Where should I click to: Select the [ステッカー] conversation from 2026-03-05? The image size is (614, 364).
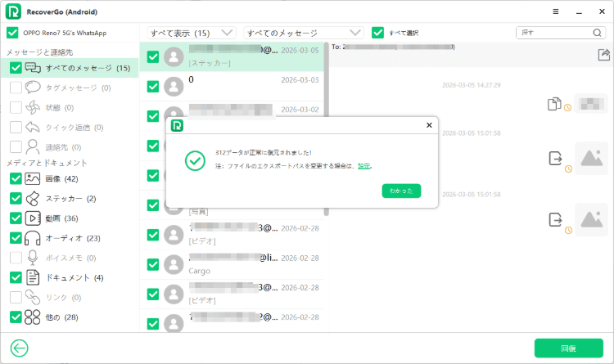pos(232,56)
